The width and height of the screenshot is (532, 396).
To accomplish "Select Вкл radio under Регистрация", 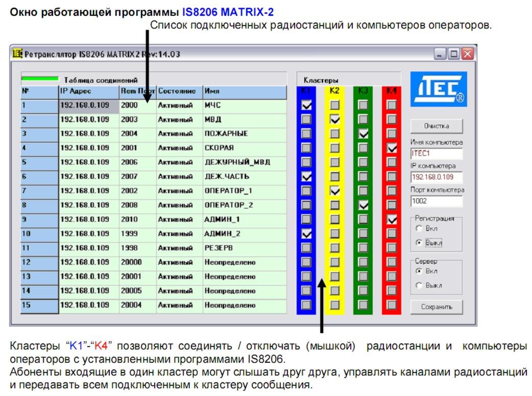I will click(x=419, y=228).
